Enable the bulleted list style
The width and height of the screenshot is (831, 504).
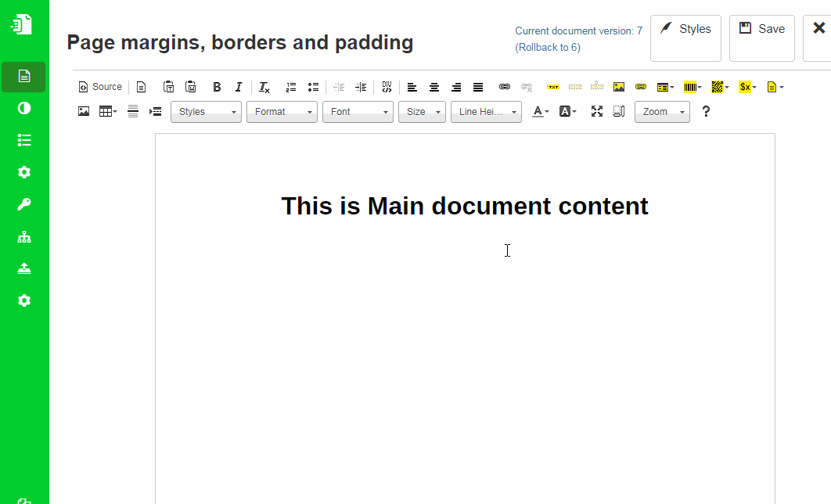[x=313, y=87]
